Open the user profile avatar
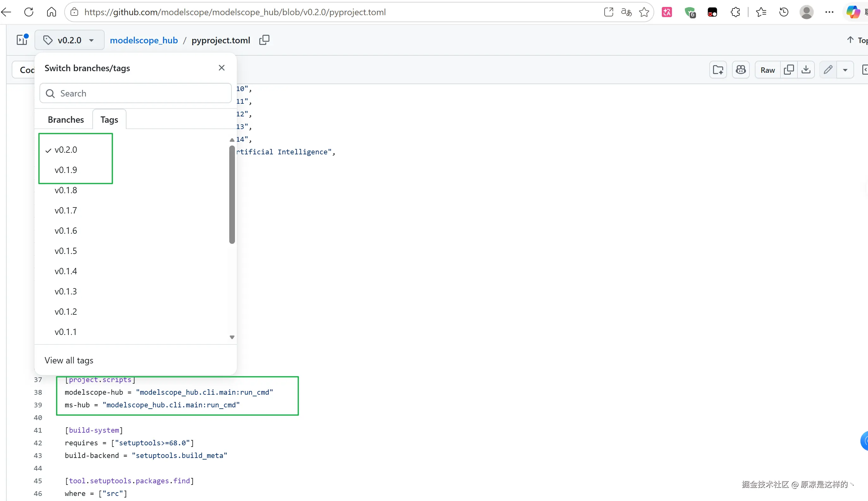Screen dimensions: 868x501 (806, 12)
